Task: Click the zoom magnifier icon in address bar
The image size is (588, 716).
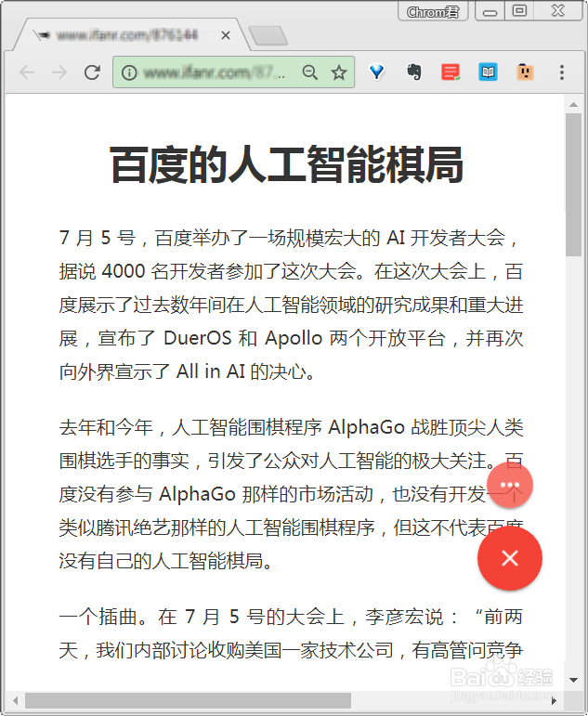Action: pos(309,72)
